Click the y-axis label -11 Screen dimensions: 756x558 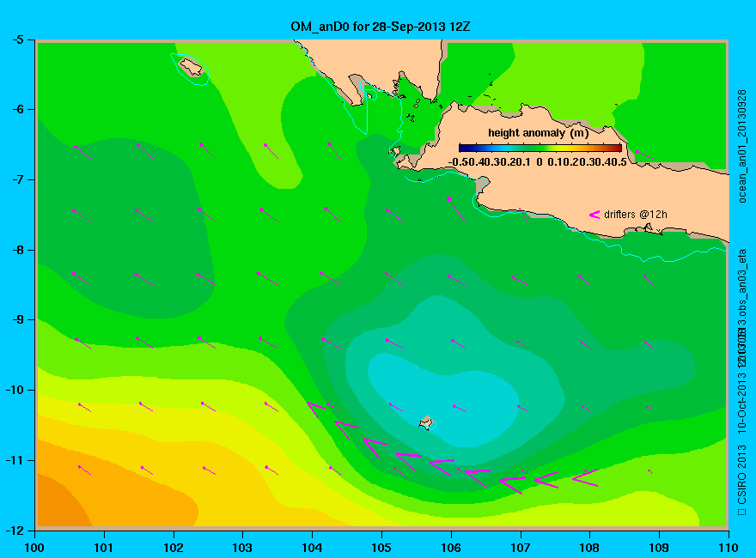pyautogui.click(x=15, y=460)
